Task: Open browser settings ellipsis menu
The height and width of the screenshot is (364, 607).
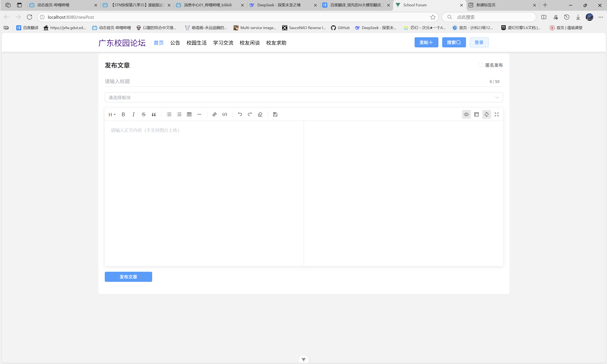Action: (601, 17)
